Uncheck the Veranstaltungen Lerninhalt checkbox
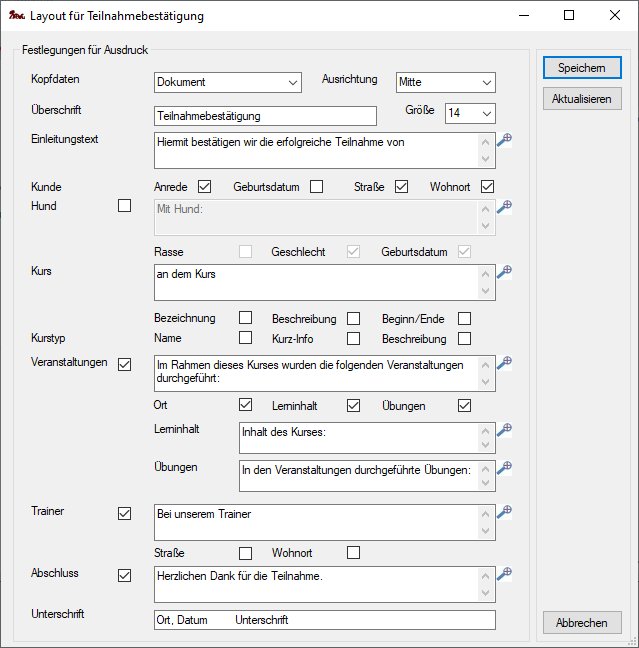 coord(353,405)
